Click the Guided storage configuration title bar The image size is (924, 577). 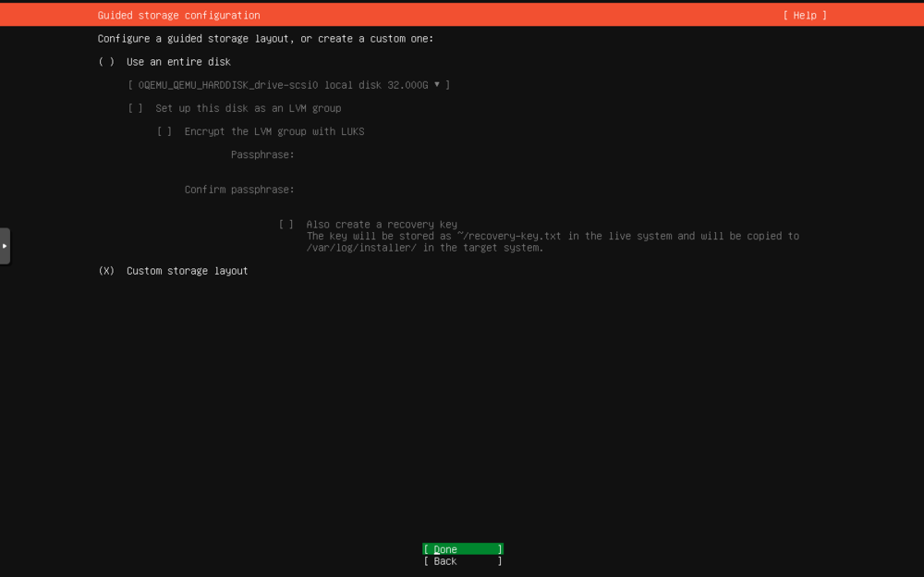coord(177,15)
